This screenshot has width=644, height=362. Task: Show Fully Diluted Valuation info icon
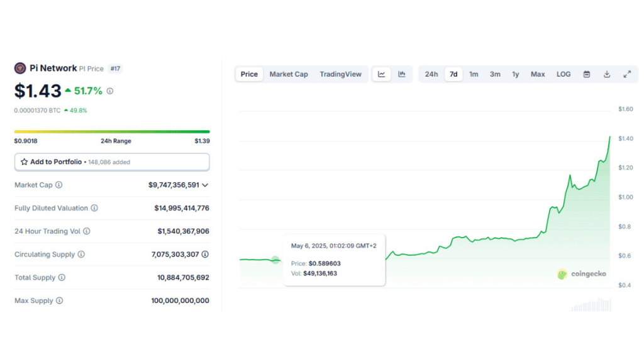[x=94, y=208]
